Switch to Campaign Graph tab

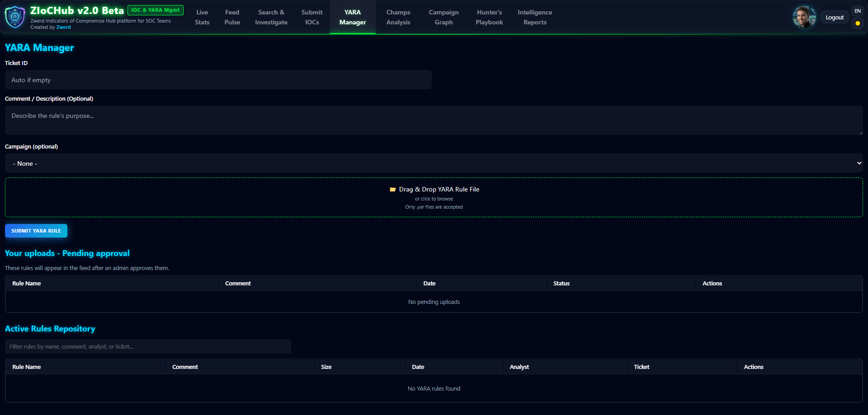click(x=443, y=17)
